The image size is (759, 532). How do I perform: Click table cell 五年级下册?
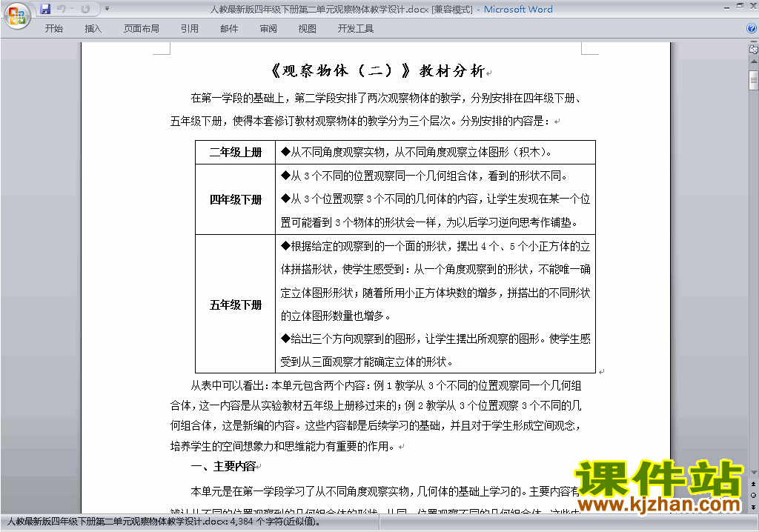click(x=235, y=305)
